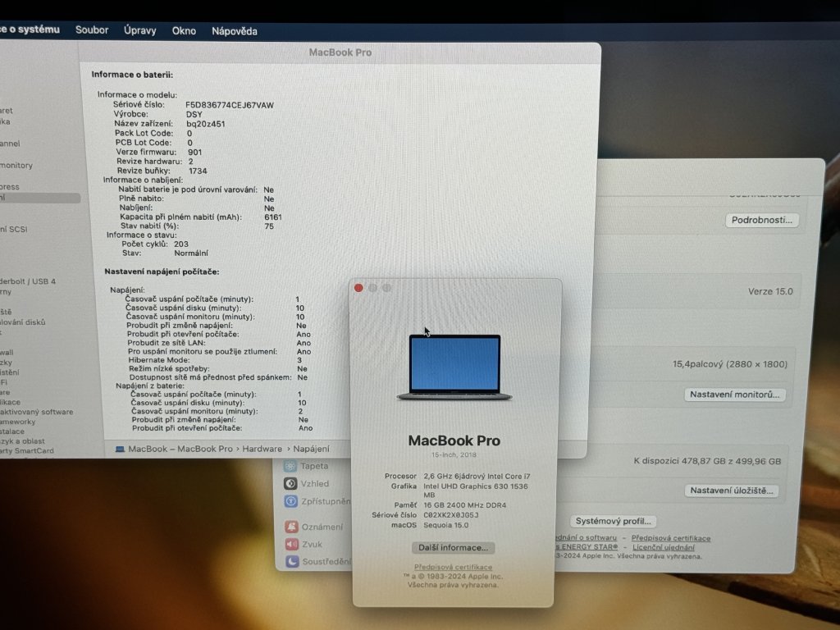Click the Revize buňky value 1734

pyautogui.click(x=198, y=171)
